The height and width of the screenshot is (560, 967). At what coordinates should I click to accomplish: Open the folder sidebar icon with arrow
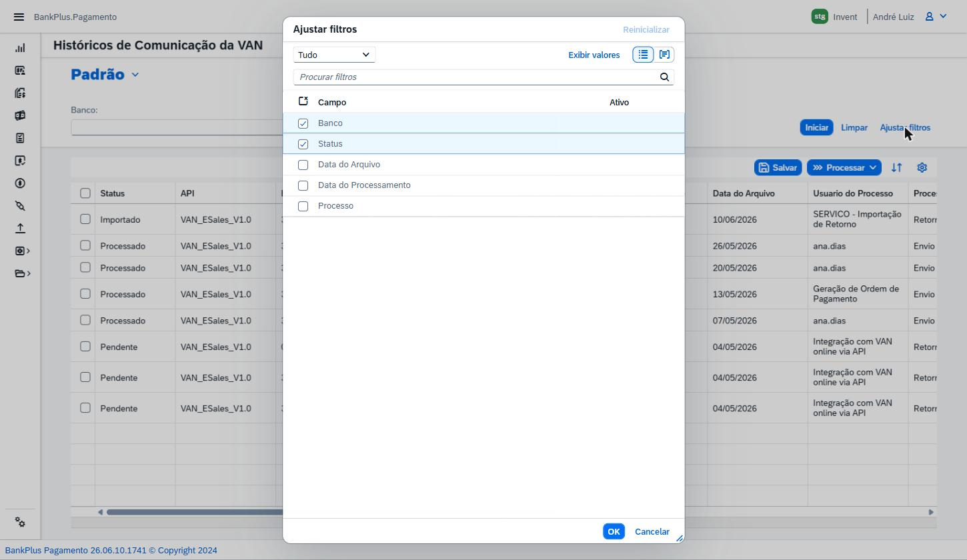[x=23, y=273]
